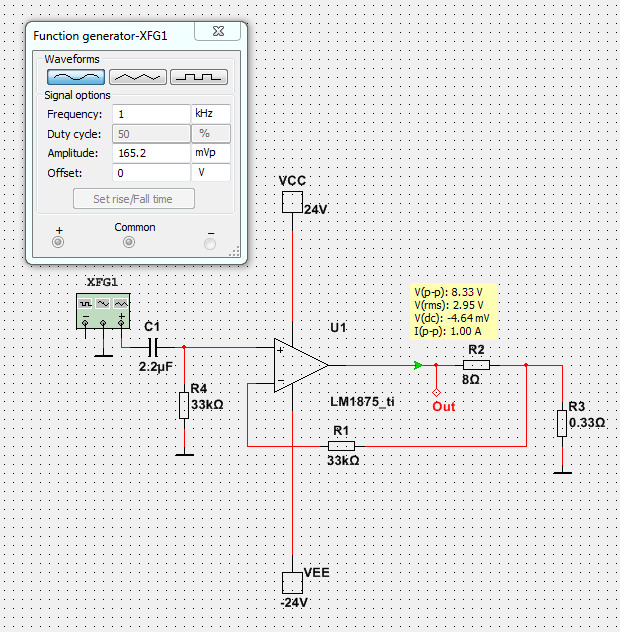The width and height of the screenshot is (620, 632).
Task: Click the Set rise/Fall time button
Action: click(x=134, y=199)
